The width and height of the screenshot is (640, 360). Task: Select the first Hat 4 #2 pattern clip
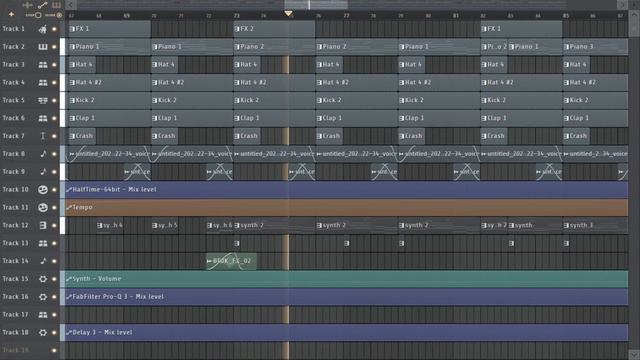click(109, 82)
